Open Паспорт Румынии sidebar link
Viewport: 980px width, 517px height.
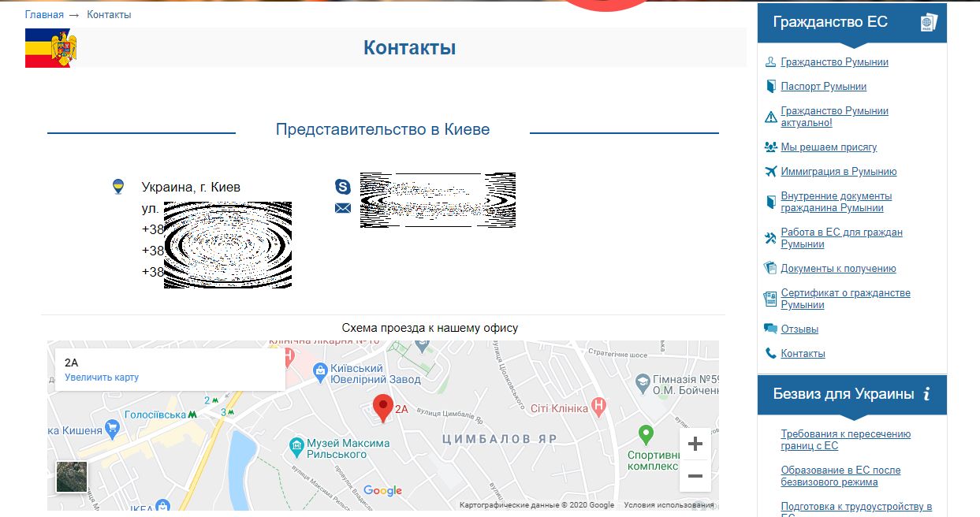coord(823,87)
